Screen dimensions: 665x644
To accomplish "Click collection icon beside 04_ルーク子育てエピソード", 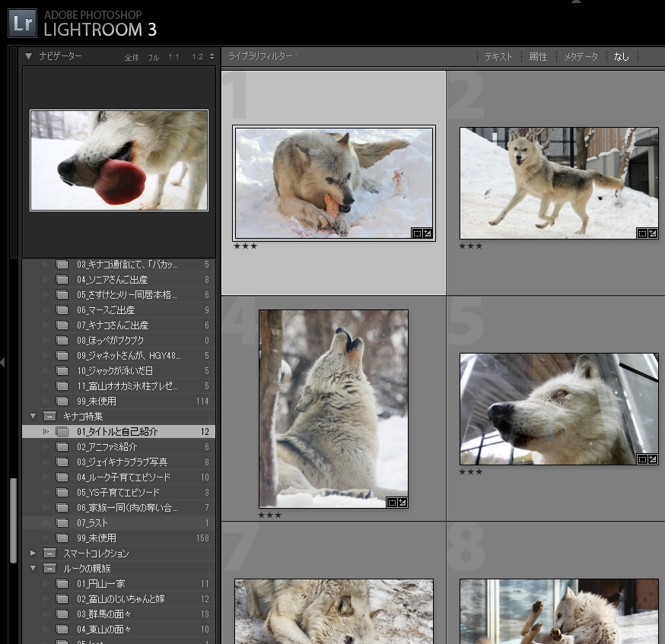I will coord(62,477).
